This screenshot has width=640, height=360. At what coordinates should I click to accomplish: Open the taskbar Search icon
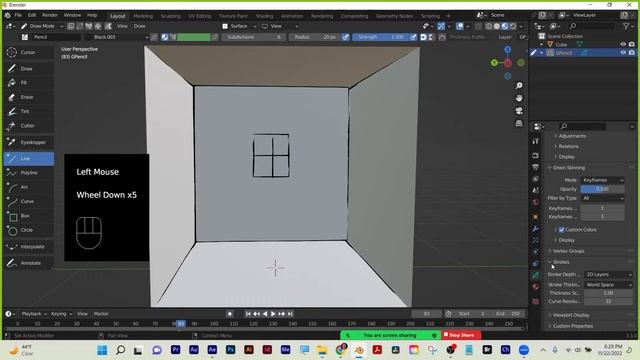click(120, 350)
